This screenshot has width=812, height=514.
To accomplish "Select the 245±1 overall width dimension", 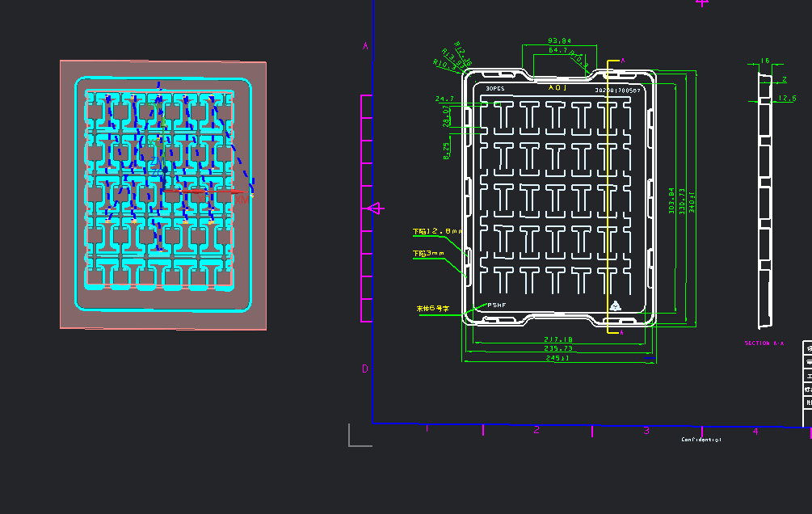I will (557, 357).
